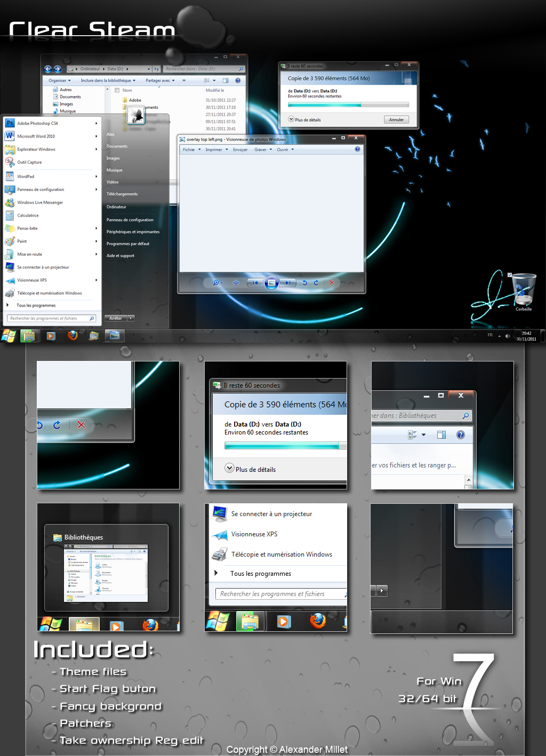The width and height of the screenshot is (546, 756).
Task: Rotate image clockwise in photo viewer
Action: point(316,283)
